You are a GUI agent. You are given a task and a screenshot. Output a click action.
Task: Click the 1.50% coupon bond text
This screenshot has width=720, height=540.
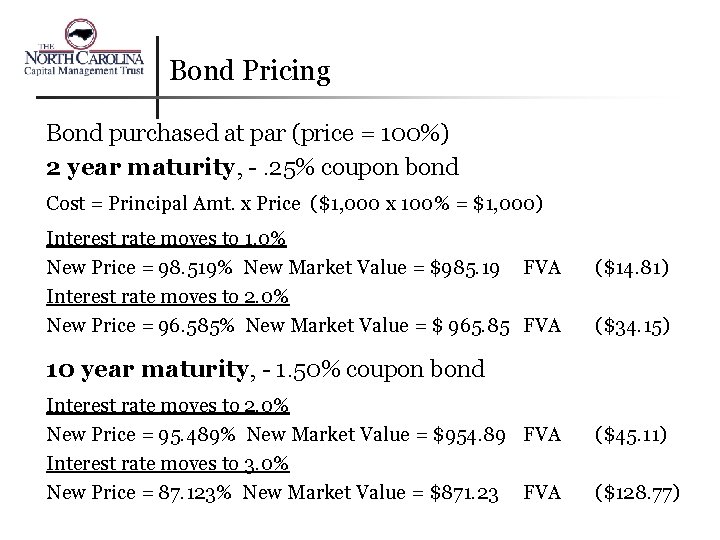[380, 370]
